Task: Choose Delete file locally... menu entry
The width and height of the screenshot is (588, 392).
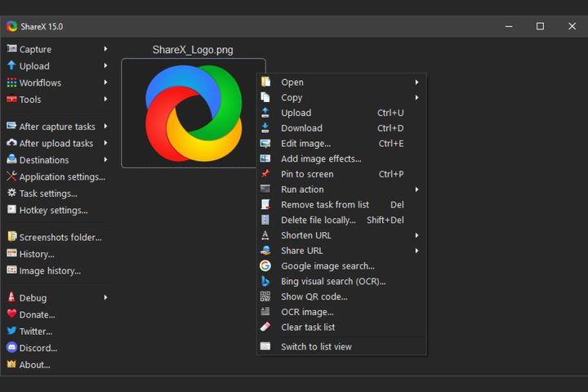Action: [318, 220]
